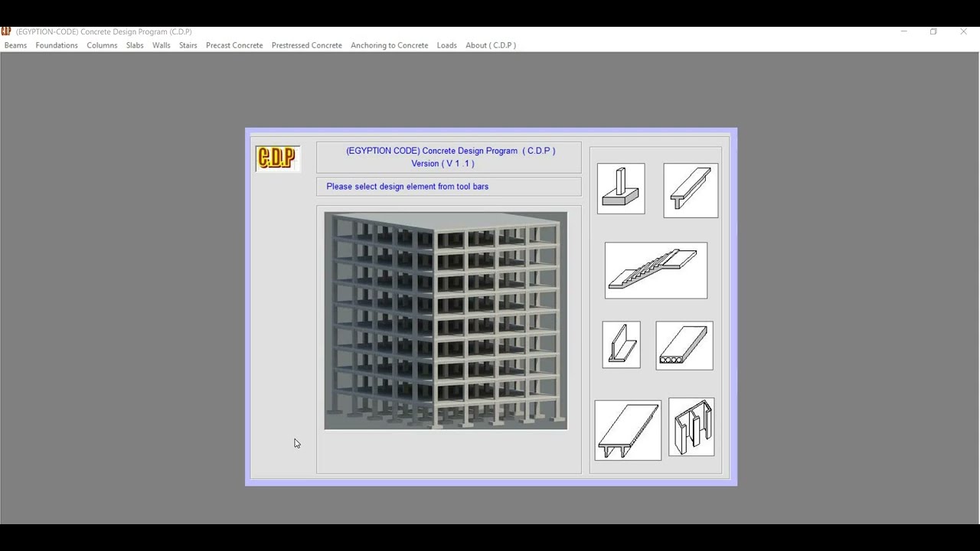Open the About (C.D.P) menu

(491, 45)
